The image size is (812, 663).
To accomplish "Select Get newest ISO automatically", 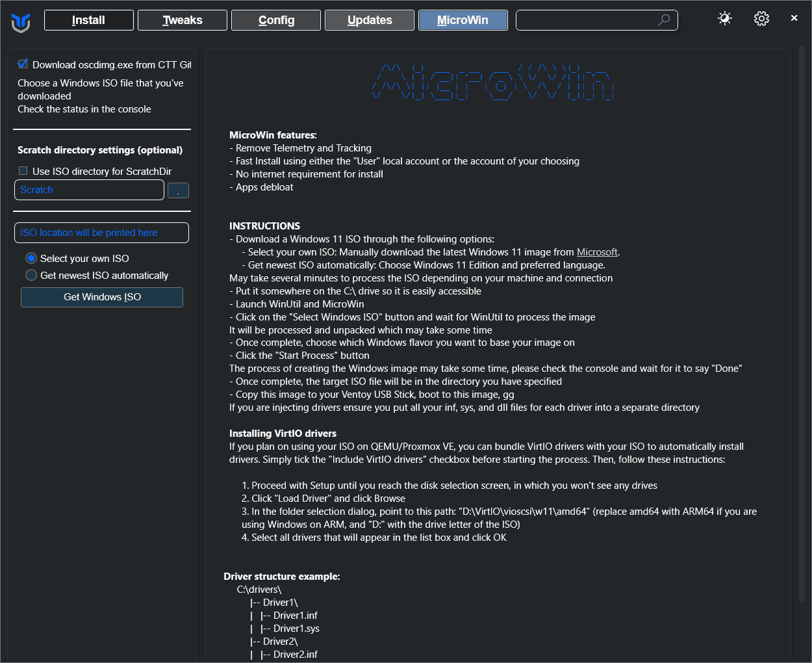I will (31, 275).
